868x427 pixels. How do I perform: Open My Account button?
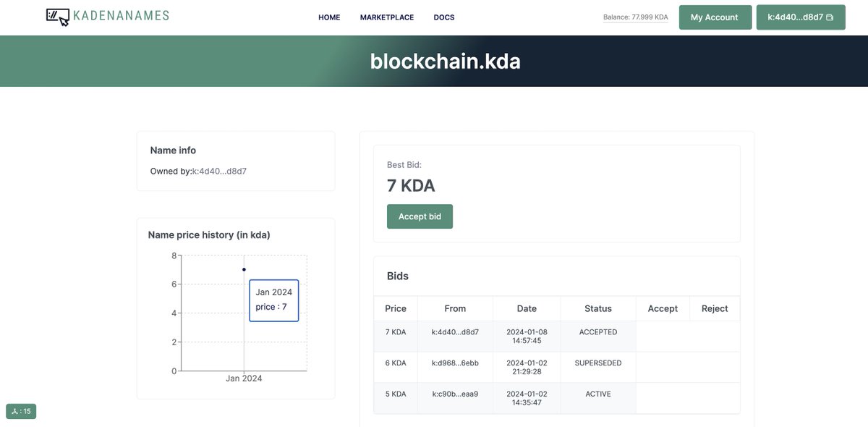[715, 17]
